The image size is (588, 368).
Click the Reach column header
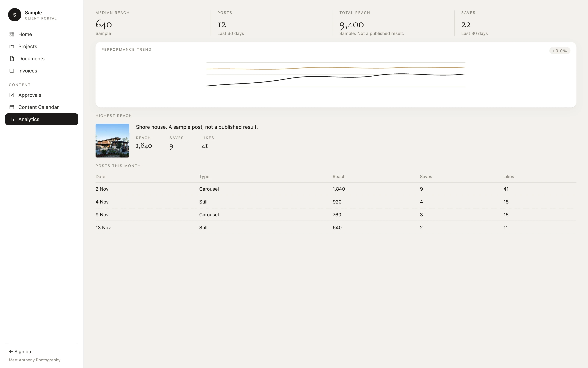point(339,177)
